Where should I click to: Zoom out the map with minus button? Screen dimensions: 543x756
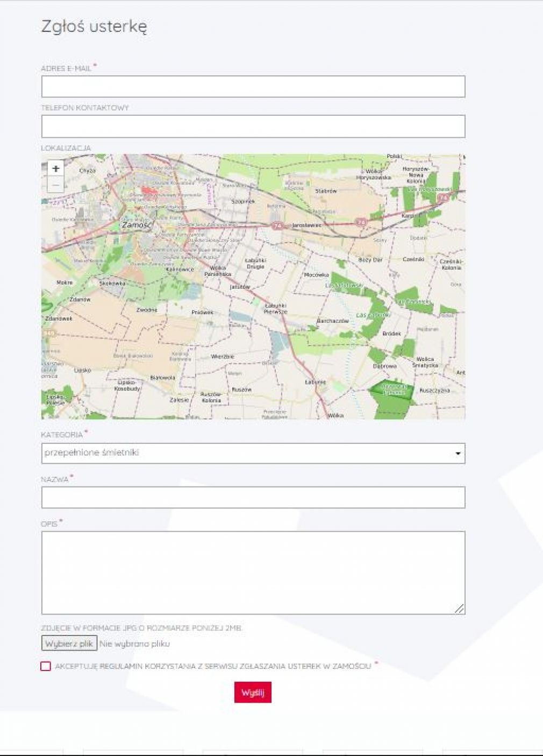[x=55, y=185]
